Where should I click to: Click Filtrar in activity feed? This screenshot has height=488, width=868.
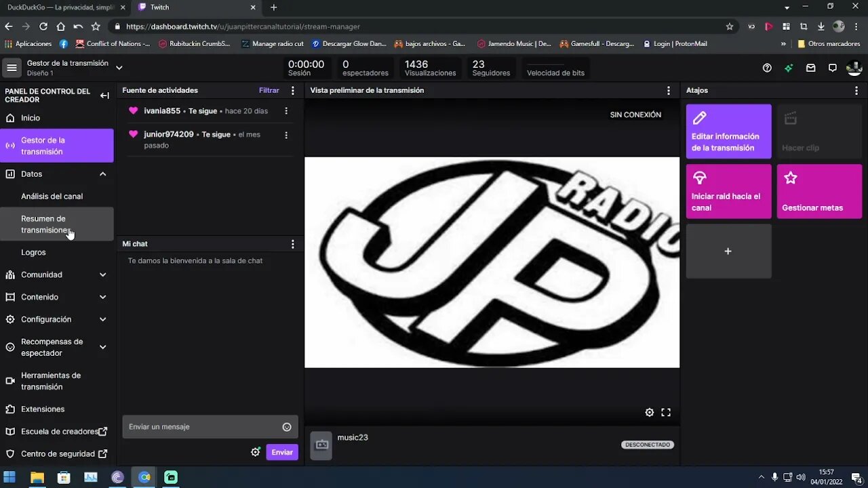point(269,90)
